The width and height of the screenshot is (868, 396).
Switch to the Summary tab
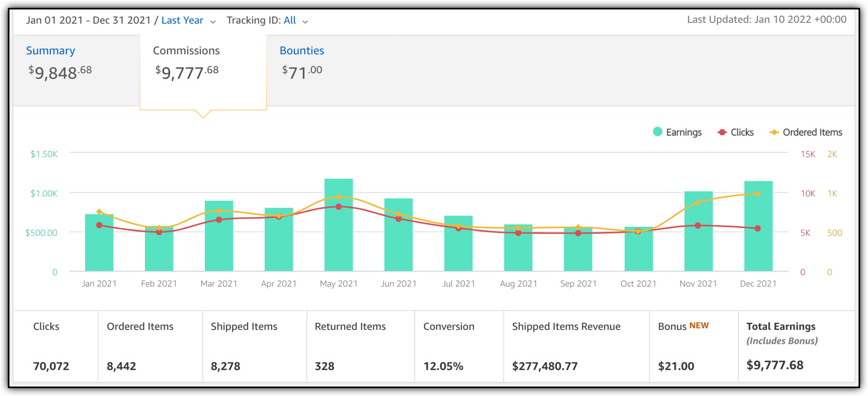[50, 50]
